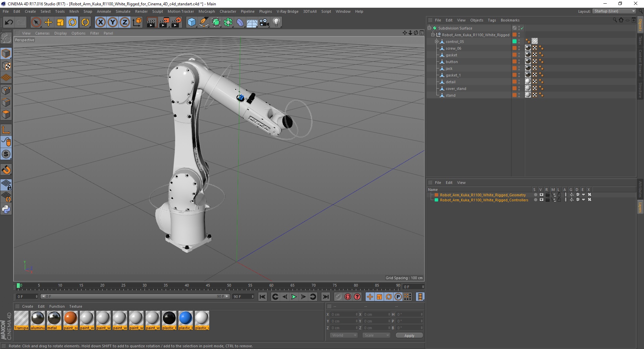Click orange layer swatch of gasket
This screenshot has width=644, height=349.
click(514, 55)
